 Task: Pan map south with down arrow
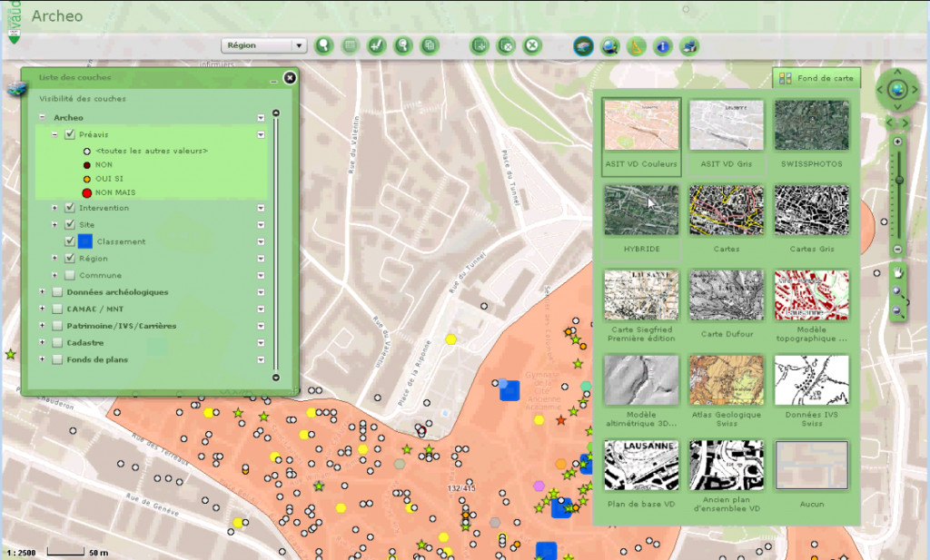click(897, 107)
